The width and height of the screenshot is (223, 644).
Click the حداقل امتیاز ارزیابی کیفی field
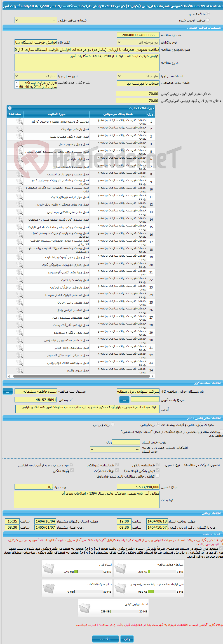pyautogui.click(x=137, y=94)
